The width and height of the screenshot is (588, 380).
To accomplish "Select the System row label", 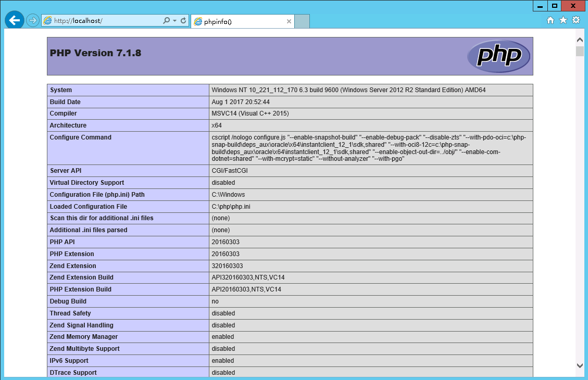I will (61, 90).
